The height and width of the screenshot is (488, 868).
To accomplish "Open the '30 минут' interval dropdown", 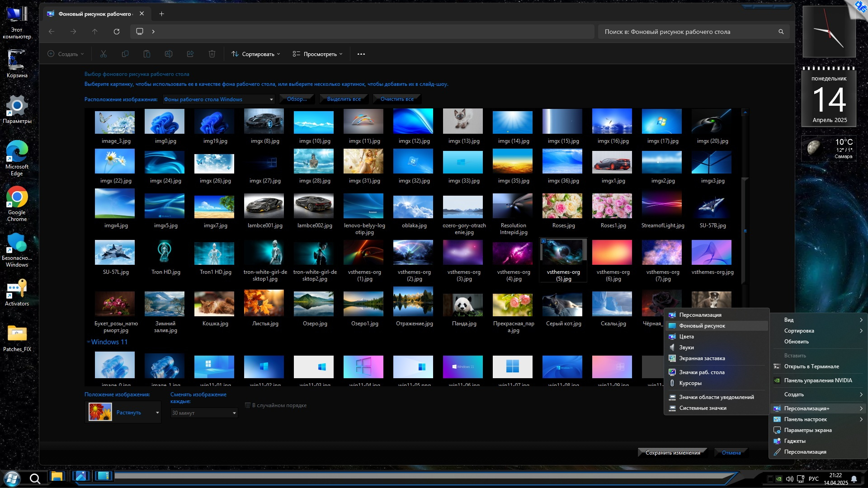I will tap(204, 413).
